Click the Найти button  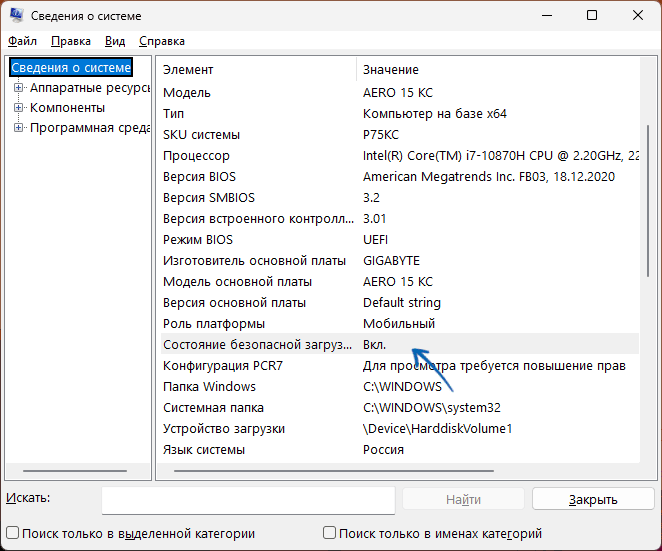coord(463,499)
